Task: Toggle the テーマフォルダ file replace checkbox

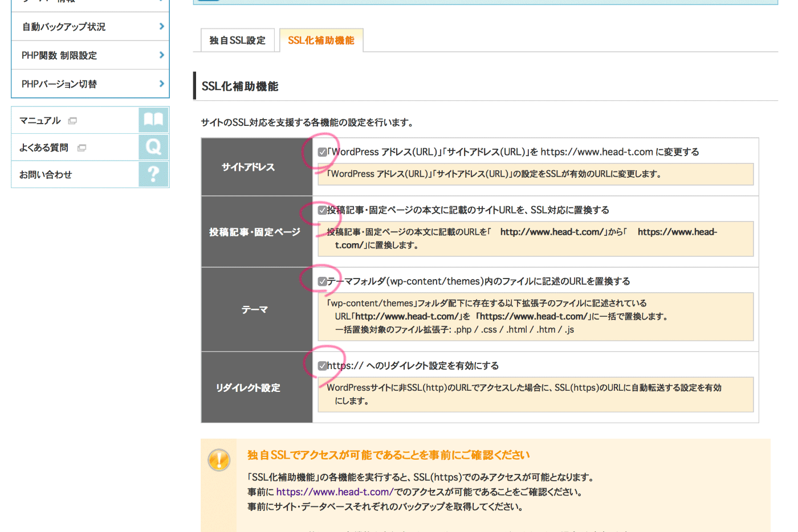Action: [x=322, y=281]
